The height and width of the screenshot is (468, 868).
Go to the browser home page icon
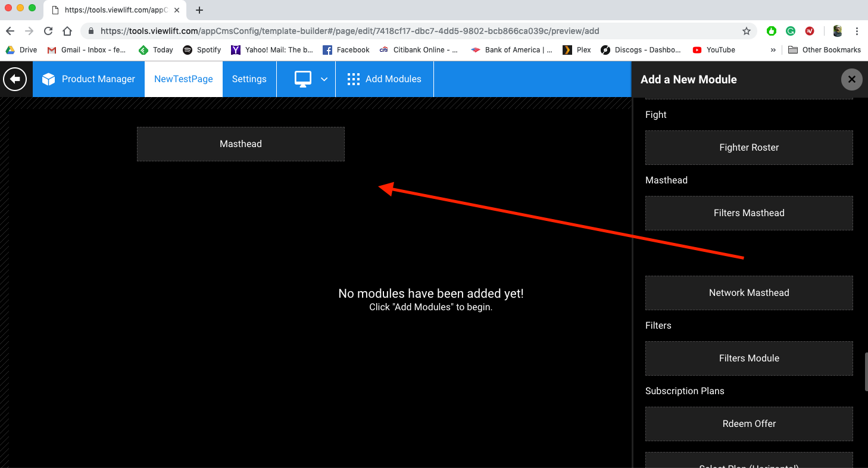(67, 31)
